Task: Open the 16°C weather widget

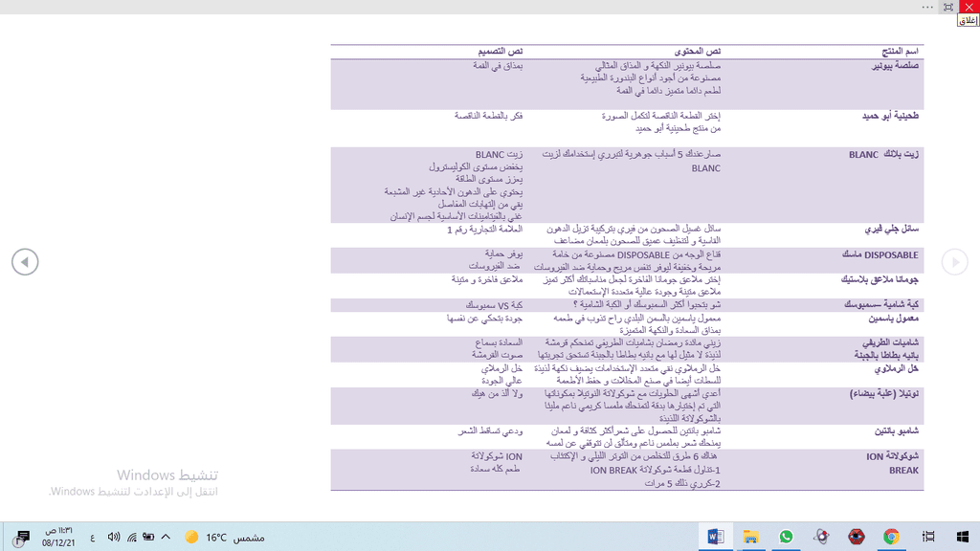Action: coord(225,538)
